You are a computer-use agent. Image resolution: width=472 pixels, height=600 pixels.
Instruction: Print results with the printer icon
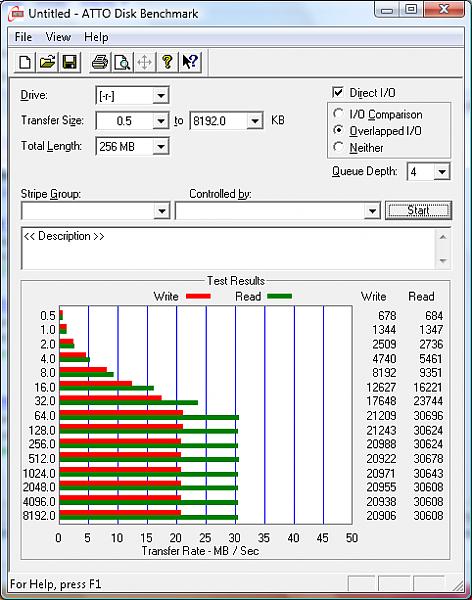pyautogui.click(x=100, y=62)
